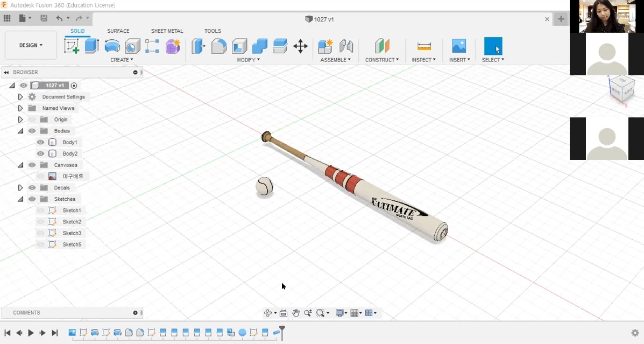Select the Press Pull tool
The width and height of the screenshot is (644, 344).
pyautogui.click(x=199, y=46)
